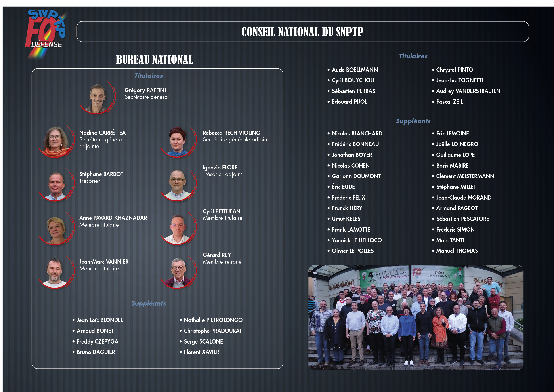
Task: Click the name Aude BOELLMANN
Action: [355, 70]
